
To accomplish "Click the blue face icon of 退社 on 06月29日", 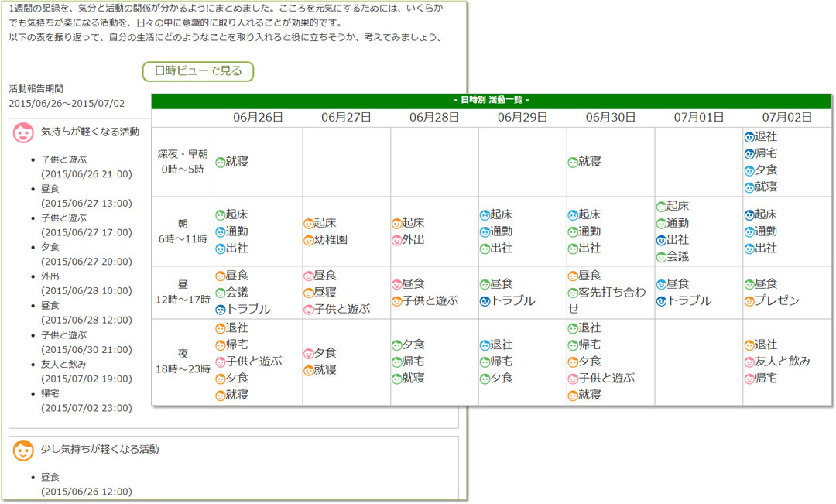I will pos(485,345).
